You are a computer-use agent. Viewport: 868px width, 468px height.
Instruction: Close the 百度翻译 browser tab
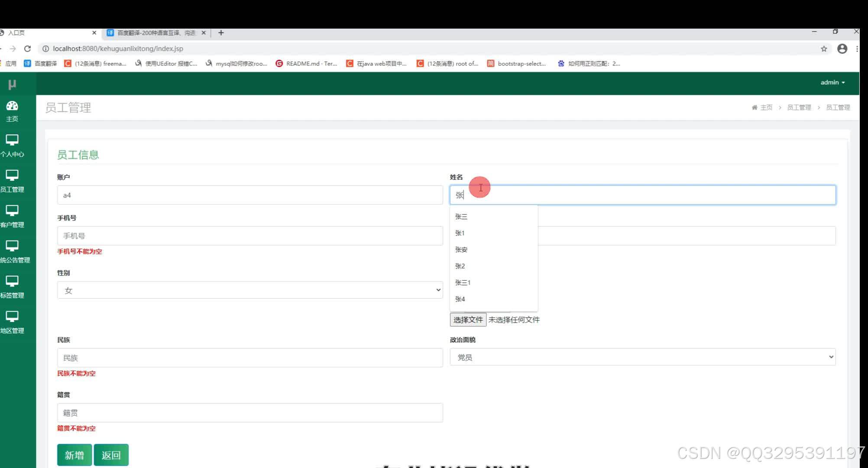pyautogui.click(x=204, y=32)
